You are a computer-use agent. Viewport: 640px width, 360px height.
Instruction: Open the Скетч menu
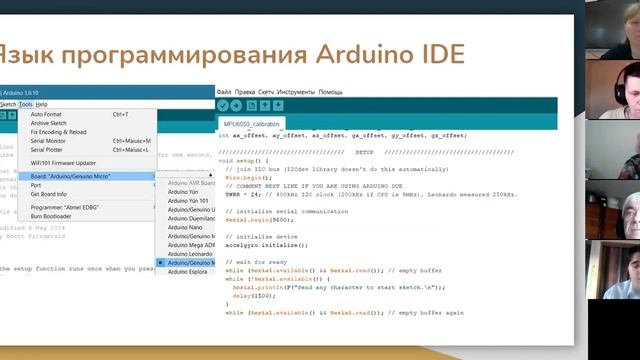click(x=266, y=92)
